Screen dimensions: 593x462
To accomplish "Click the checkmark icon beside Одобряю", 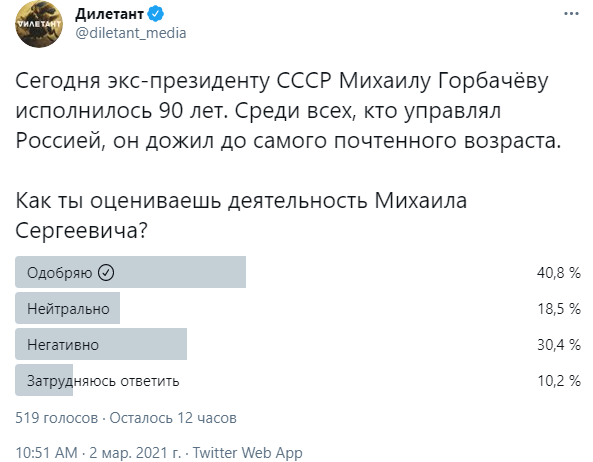I will pyautogui.click(x=106, y=272).
